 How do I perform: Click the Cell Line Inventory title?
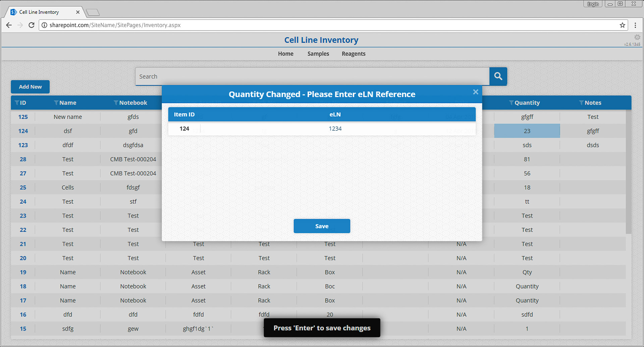(x=321, y=40)
